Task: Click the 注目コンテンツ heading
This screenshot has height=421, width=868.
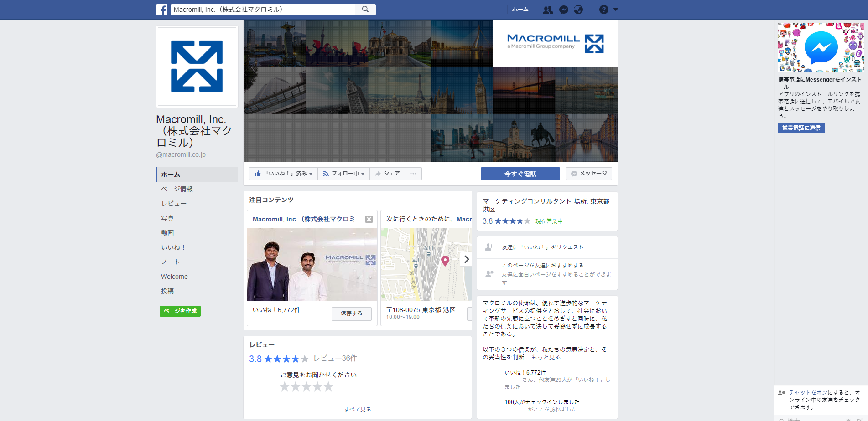Action: [271, 200]
